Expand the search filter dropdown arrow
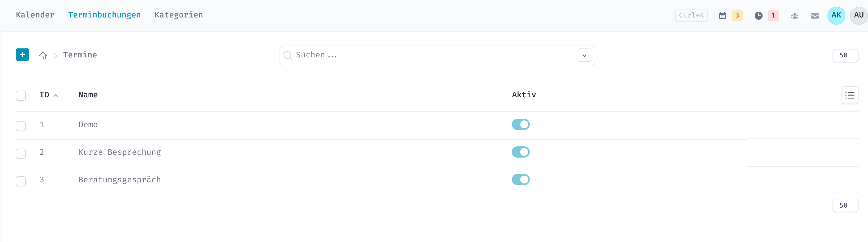Screen dimensions: 868x242 coord(584,55)
